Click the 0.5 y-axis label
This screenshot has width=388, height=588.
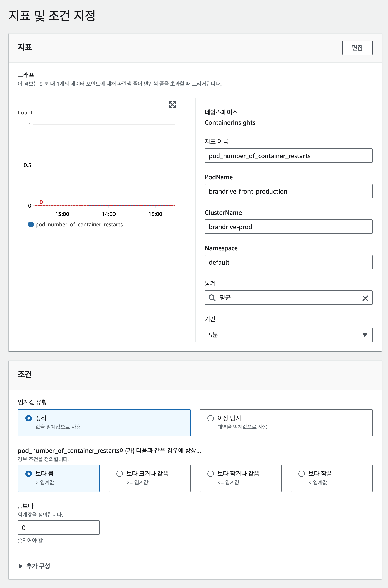tap(27, 165)
